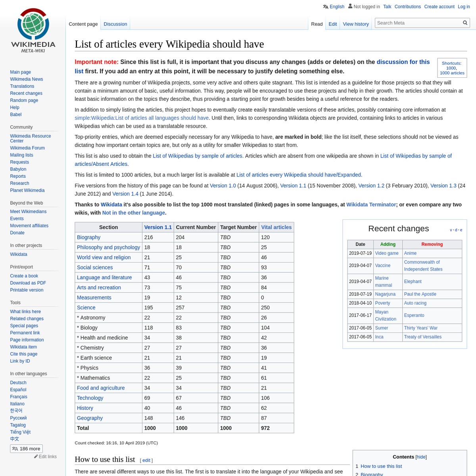Click the Nagarjuna link under Adding
The height and width of the screenshot is (476, 476).
point(385,294)
